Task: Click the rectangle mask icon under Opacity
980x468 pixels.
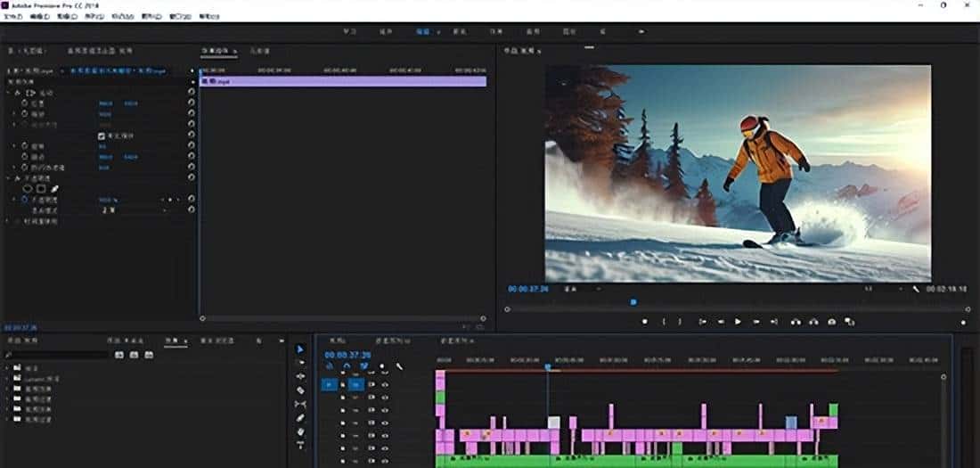Action: tap(41, 189)
